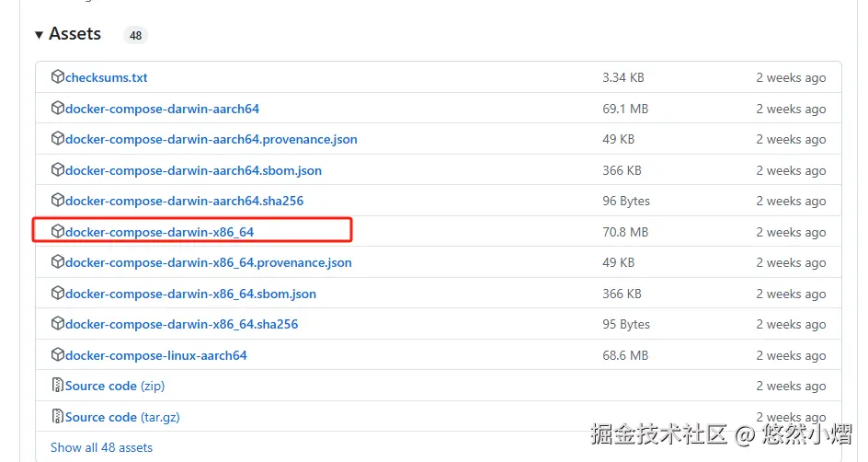The width and height of the screenshot is (868, 462).
Task: Select 49 KB size of darwin-x86_64.provenance.json
Action: [618, 262]
